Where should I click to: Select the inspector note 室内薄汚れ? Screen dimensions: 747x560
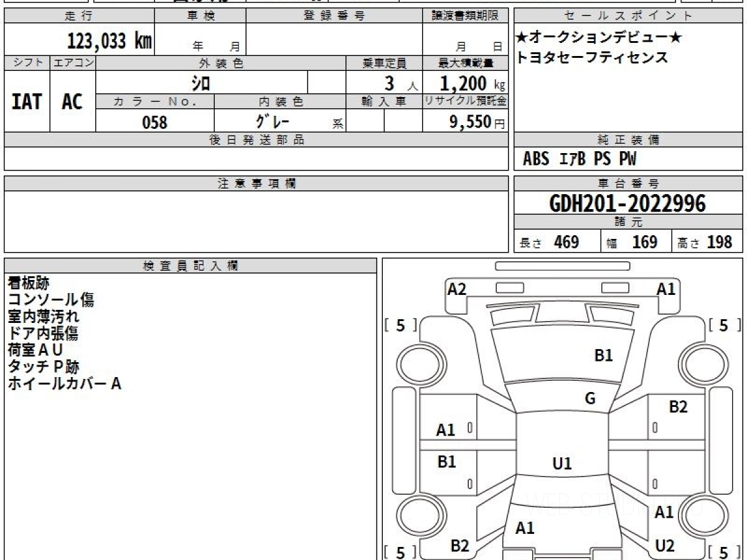coord(44,317)
